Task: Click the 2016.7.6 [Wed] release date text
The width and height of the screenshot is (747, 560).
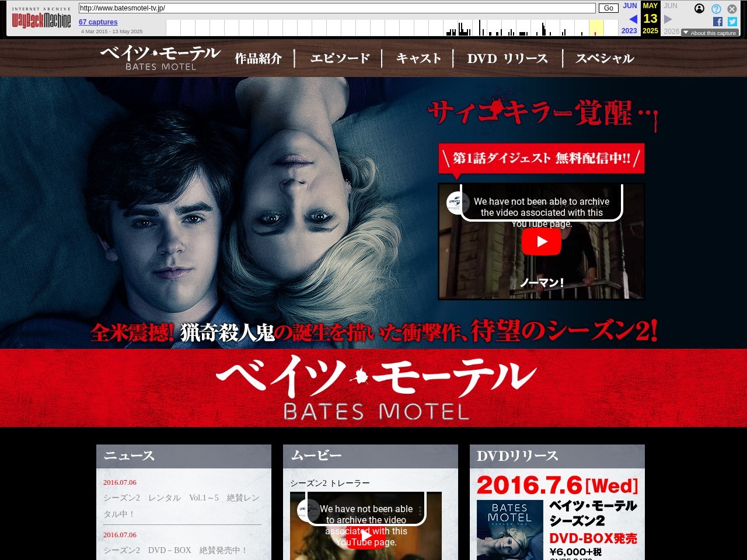Action: click(x=557, y=485)
